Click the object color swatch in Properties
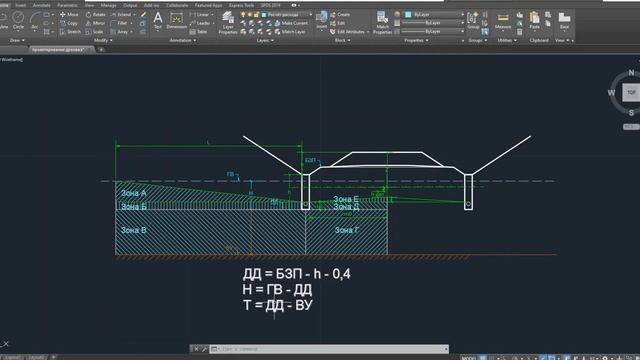Screen dimensions: 640x360 [408, 14]
